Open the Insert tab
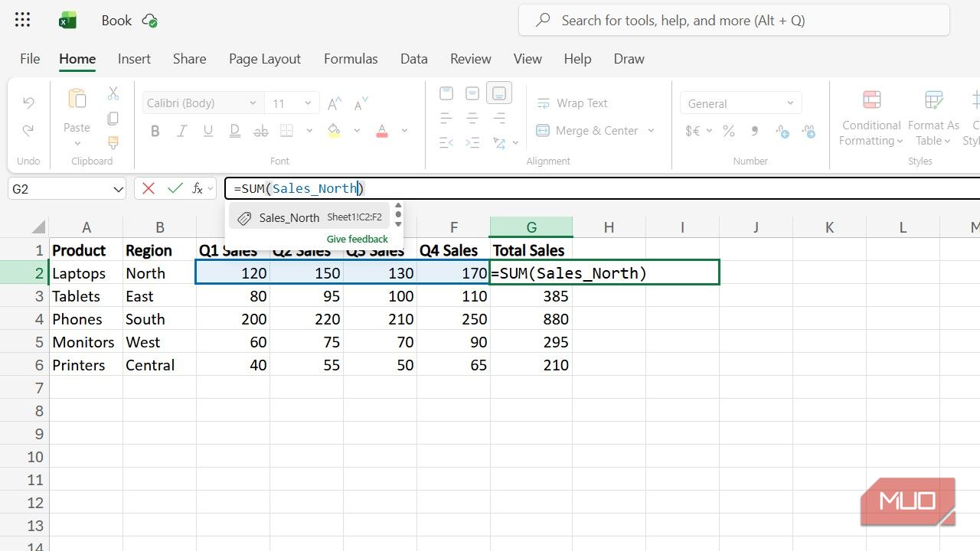The width and height of the screenshot is (980, 551). pyautogui.click(x=134, y=59)
